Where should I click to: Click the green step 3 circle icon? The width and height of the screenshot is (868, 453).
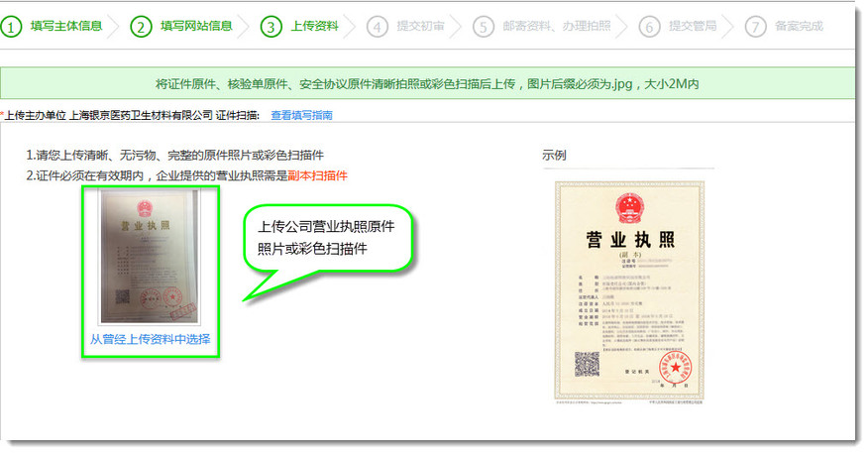(x=271, y=27)
